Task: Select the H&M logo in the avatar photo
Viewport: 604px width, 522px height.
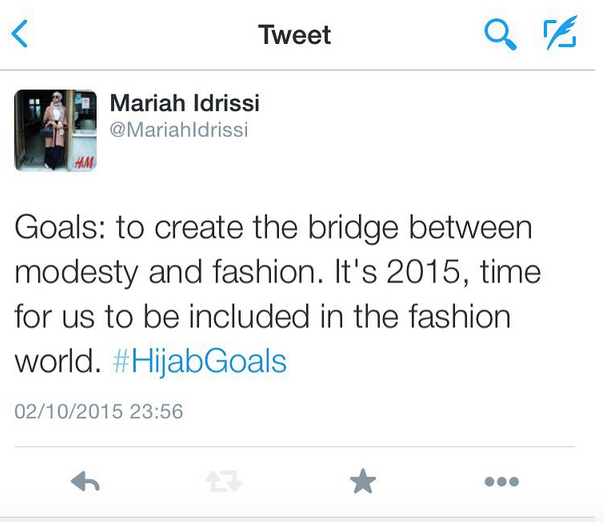Action: 84,163
